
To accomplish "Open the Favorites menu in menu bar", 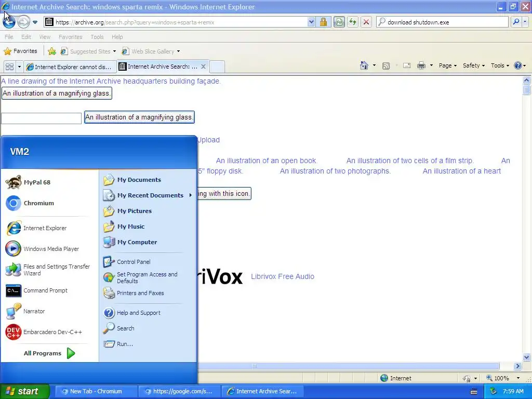I will pos(70,37).
